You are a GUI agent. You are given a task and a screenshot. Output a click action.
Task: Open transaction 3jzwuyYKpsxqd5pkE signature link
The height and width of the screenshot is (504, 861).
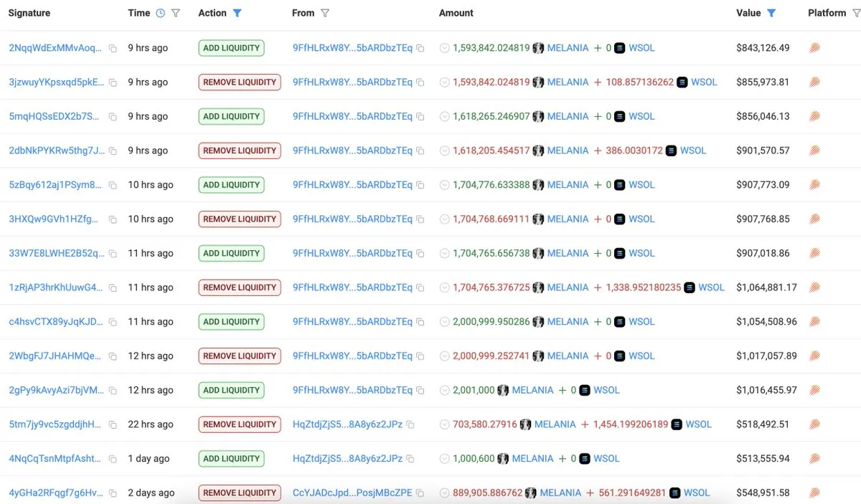tap(55, 82)
